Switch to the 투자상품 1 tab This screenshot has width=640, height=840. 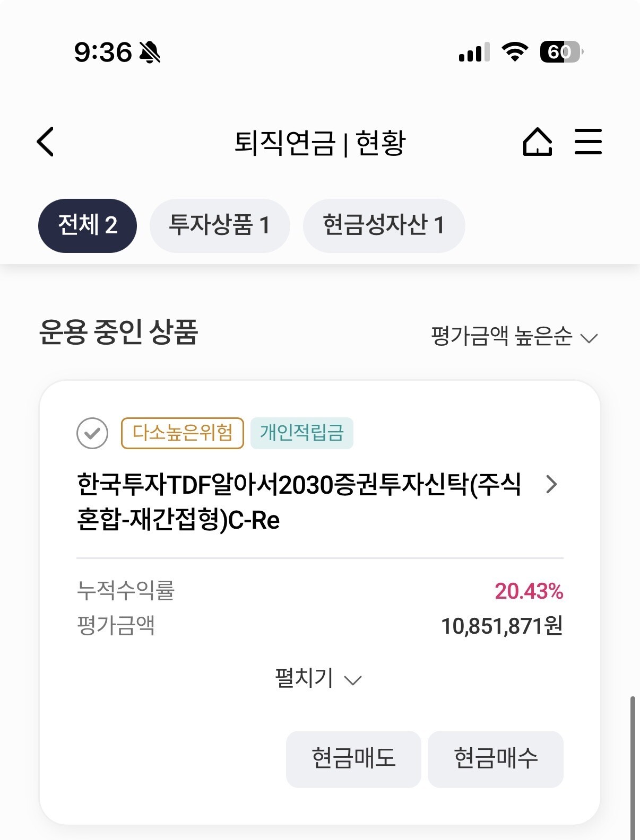click(x=220, y=225)
